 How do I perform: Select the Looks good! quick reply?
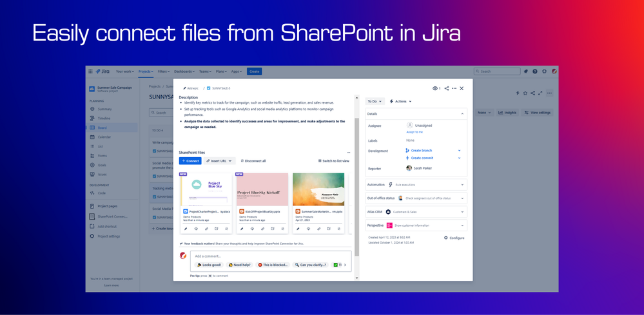tap(209, 265)
